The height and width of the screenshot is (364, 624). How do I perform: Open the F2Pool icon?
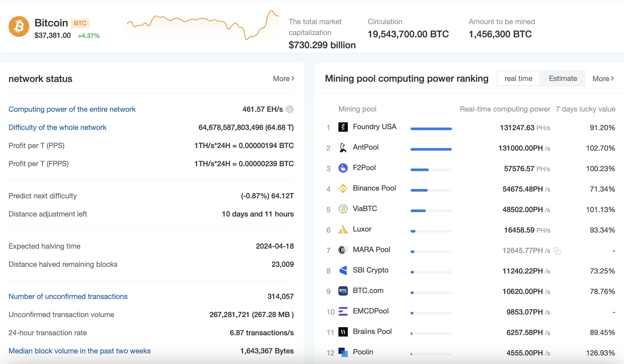(343, 168)
